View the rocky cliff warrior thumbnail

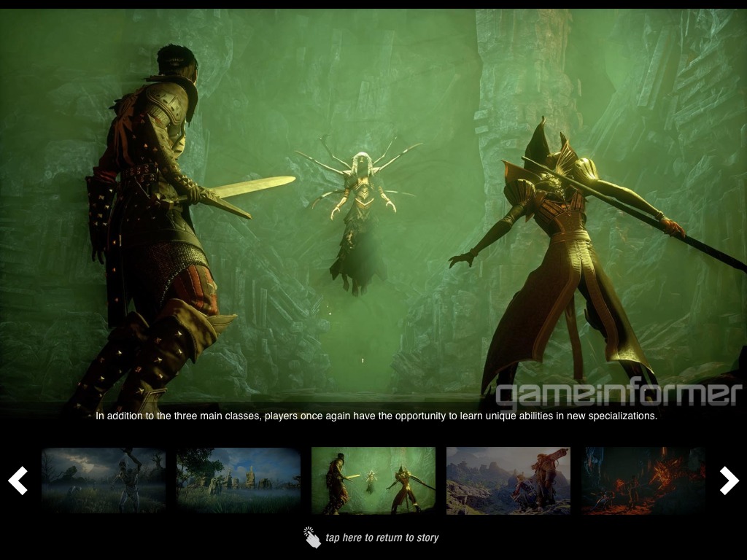(x=508, y=481)
